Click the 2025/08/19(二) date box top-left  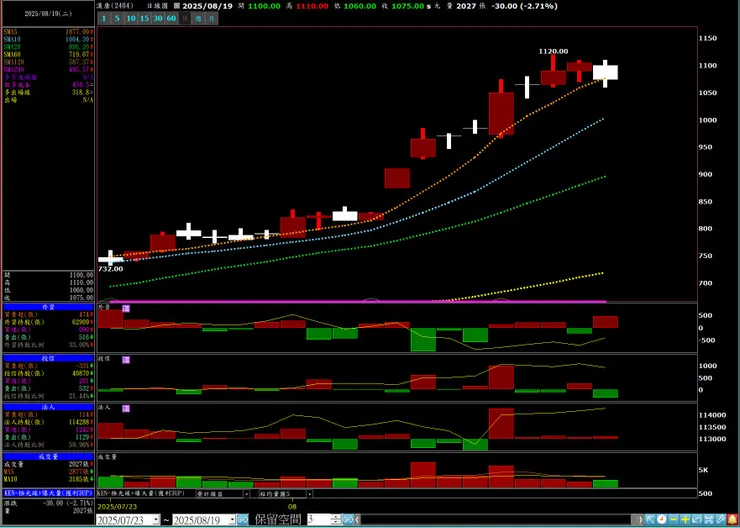pos(48,14)
